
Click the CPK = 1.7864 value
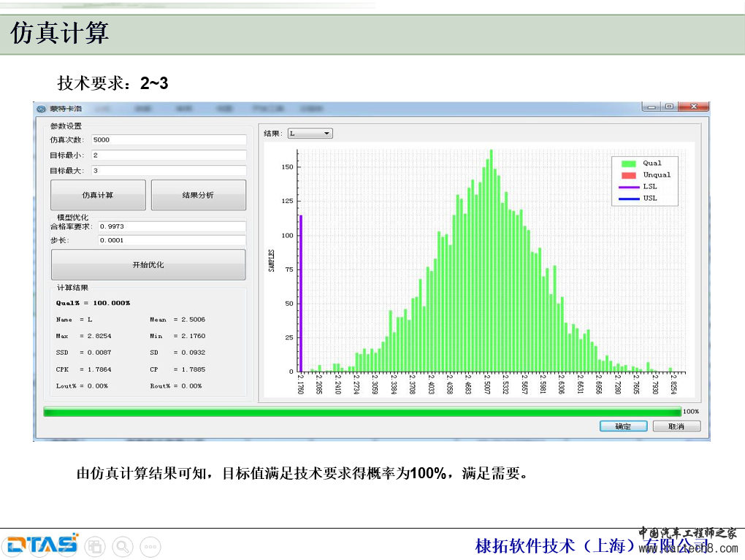(83, 369)
